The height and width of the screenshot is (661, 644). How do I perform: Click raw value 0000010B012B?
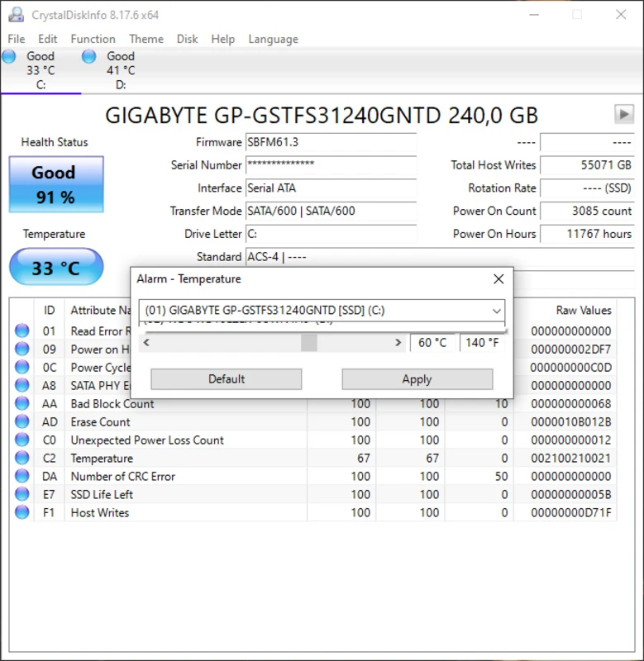pyautogui.click(x=571, y=422)
